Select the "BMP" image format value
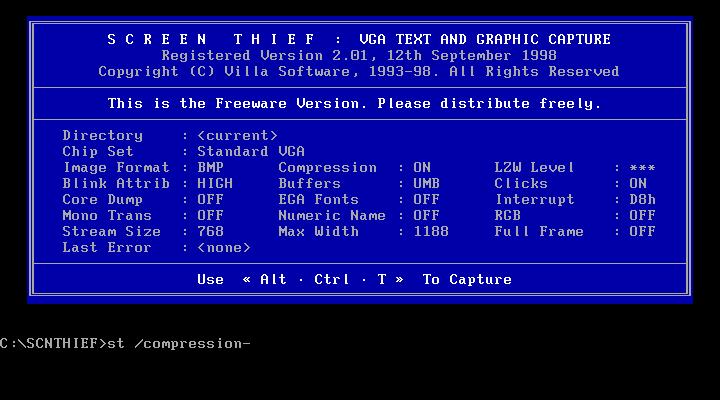 [210, 168]
